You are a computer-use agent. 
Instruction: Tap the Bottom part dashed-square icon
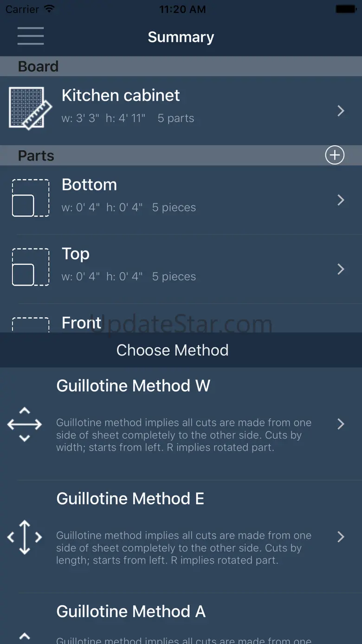[30, 198]
